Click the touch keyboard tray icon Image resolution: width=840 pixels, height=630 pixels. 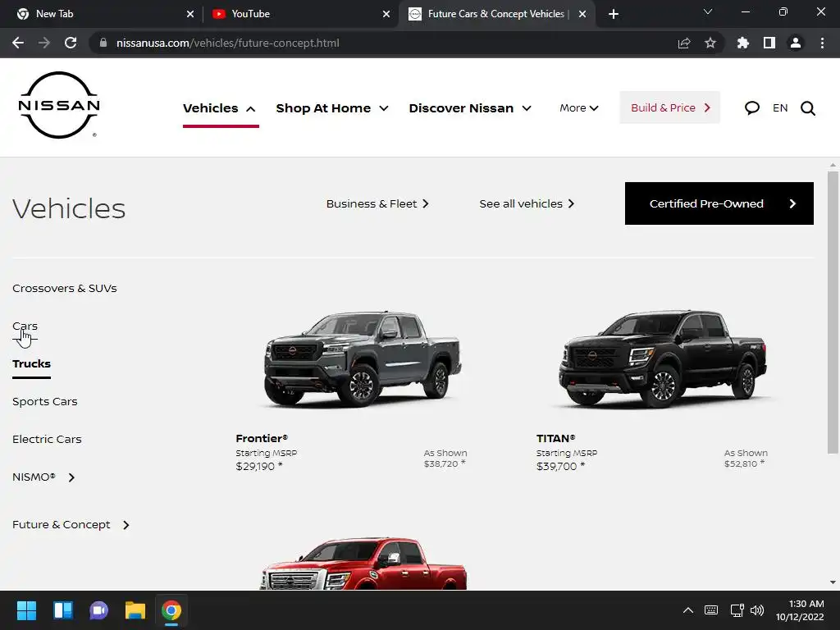[711, 610]
